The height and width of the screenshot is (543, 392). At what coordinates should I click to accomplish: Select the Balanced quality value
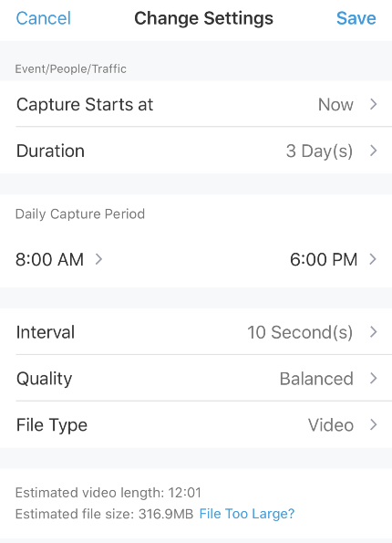(316, 379)
